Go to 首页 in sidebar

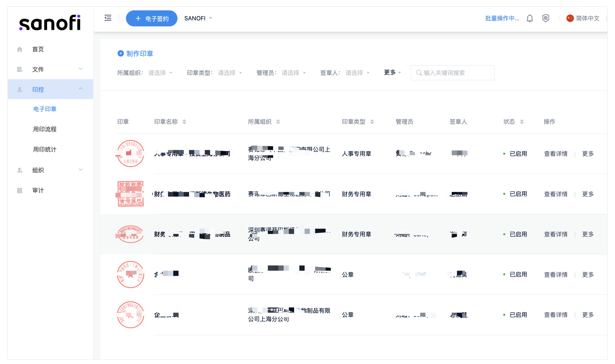(38, 49)
